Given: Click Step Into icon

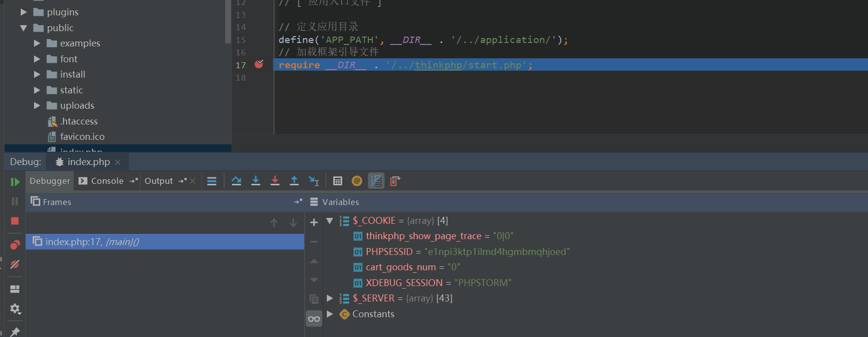Looking at the screenshot, I should point(256,181).
